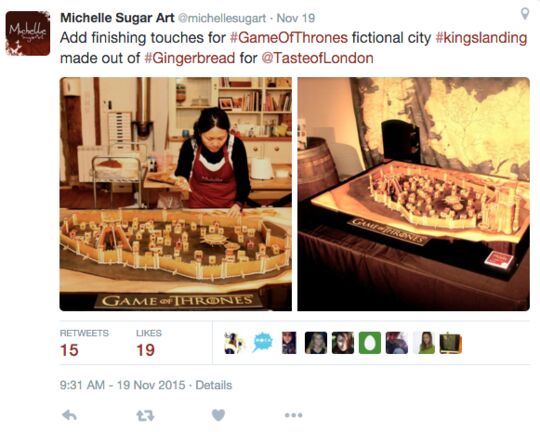Screen dimensions: 540x432
Task: Enlarge the left photo of woman decorating
Action: pyautogui.click(x=176, y=194)
